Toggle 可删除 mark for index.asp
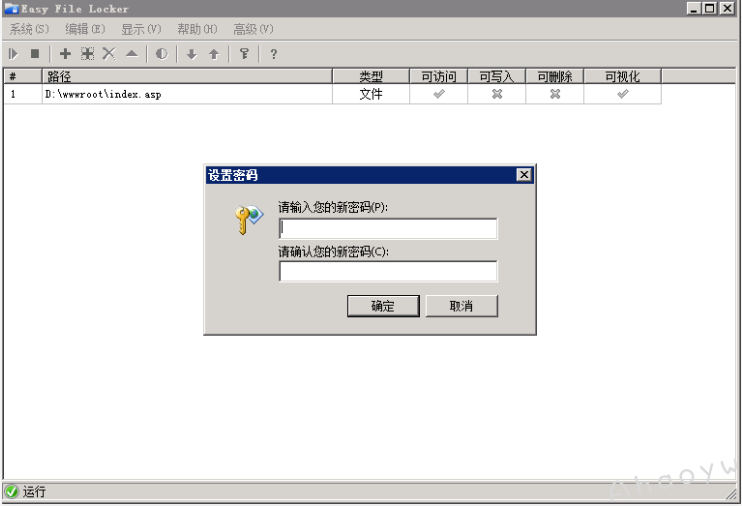The width and height of the screenshot is (742, 506). pyautogui.click(x=555, y=94)
